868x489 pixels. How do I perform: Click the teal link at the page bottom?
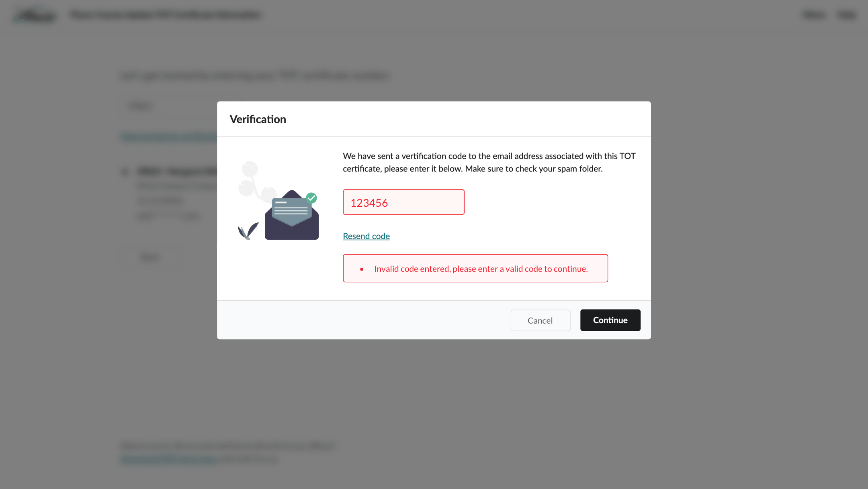(x=169, y=459)
